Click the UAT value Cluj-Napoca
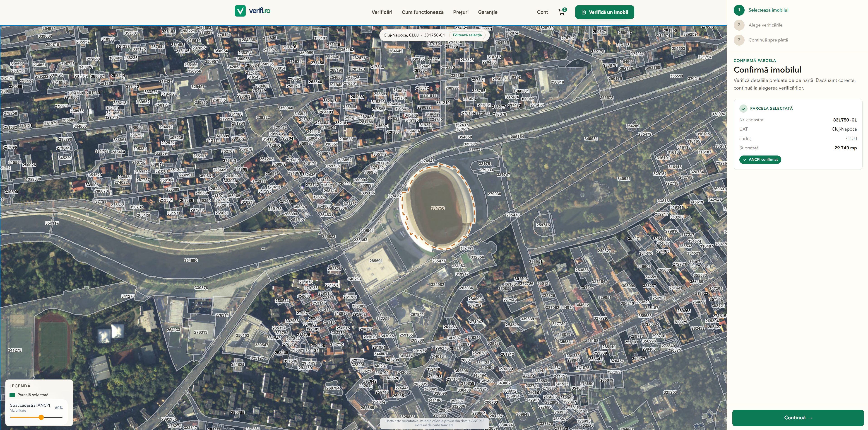868x430 pixels. pos(844,129)
